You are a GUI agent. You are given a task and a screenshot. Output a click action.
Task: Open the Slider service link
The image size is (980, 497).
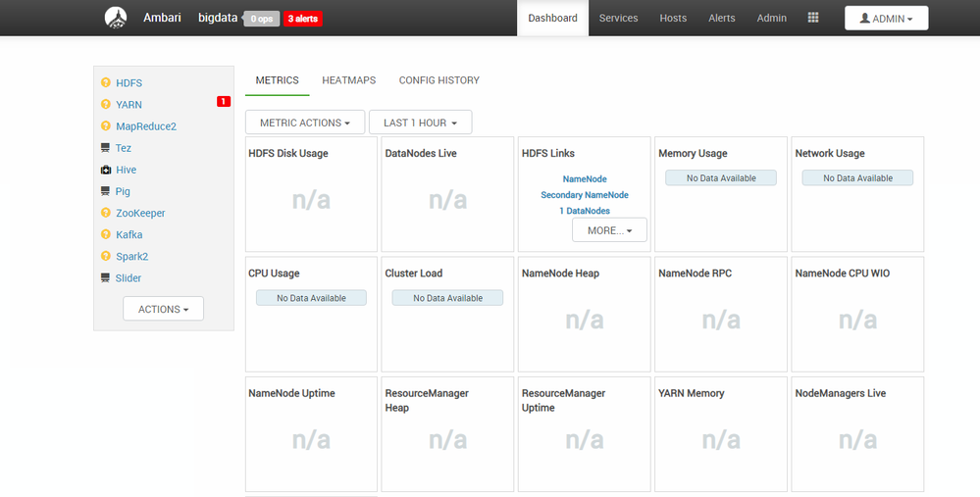pos(129,278)
